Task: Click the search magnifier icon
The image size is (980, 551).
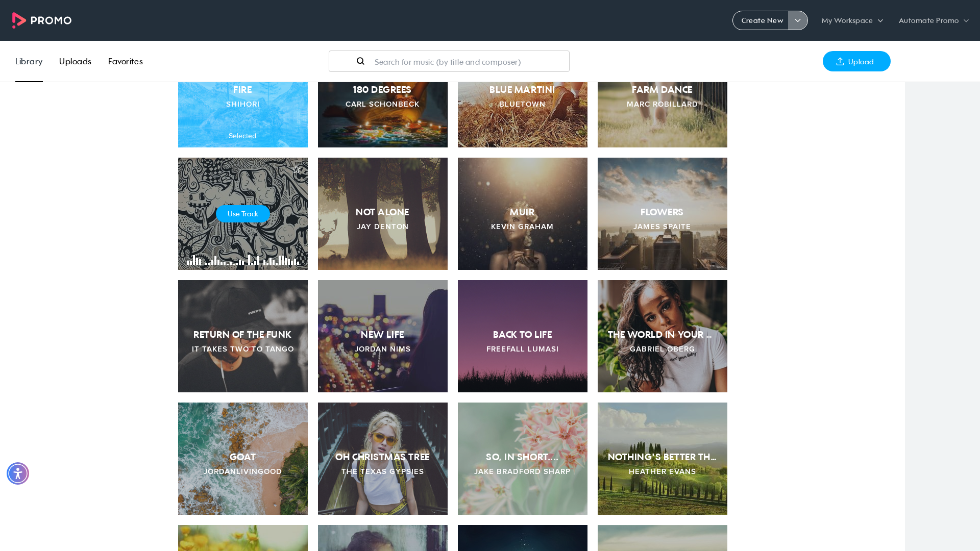Action: pyautogui.click(x=360, y=61)
